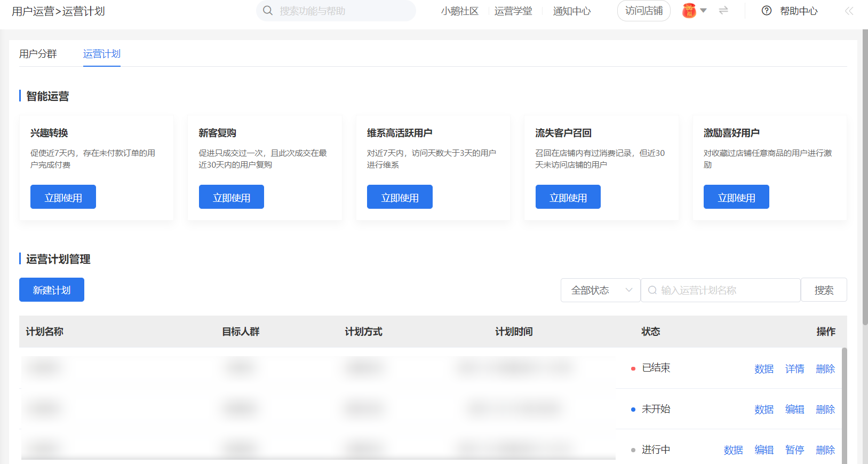
Task: Click 立即使用 on the 新客复购 card
Action: pos(232,197)
